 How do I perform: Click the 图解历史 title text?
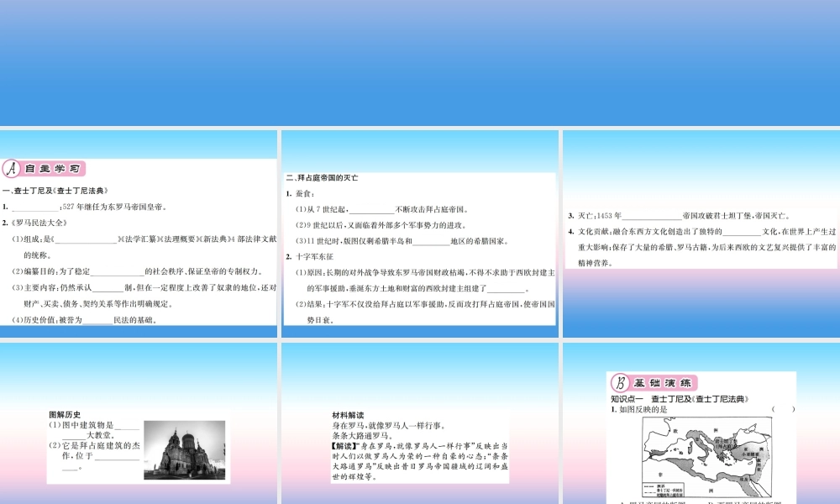[66, 414]
